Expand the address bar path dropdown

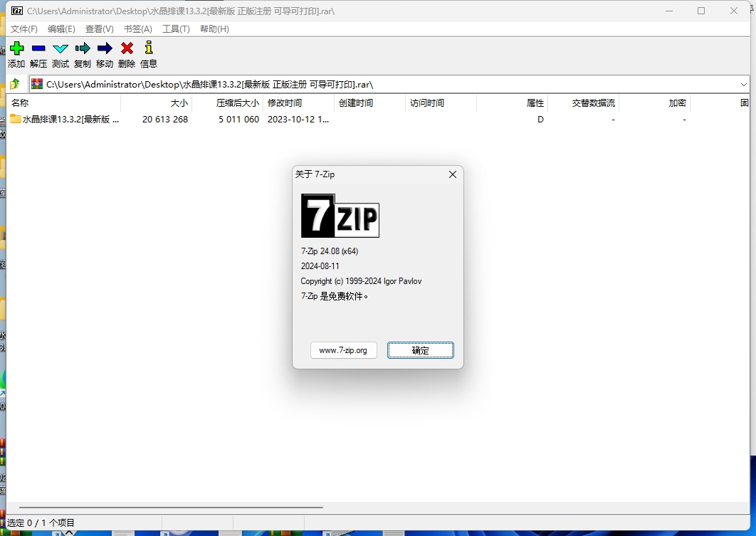[x=744, y=84]
